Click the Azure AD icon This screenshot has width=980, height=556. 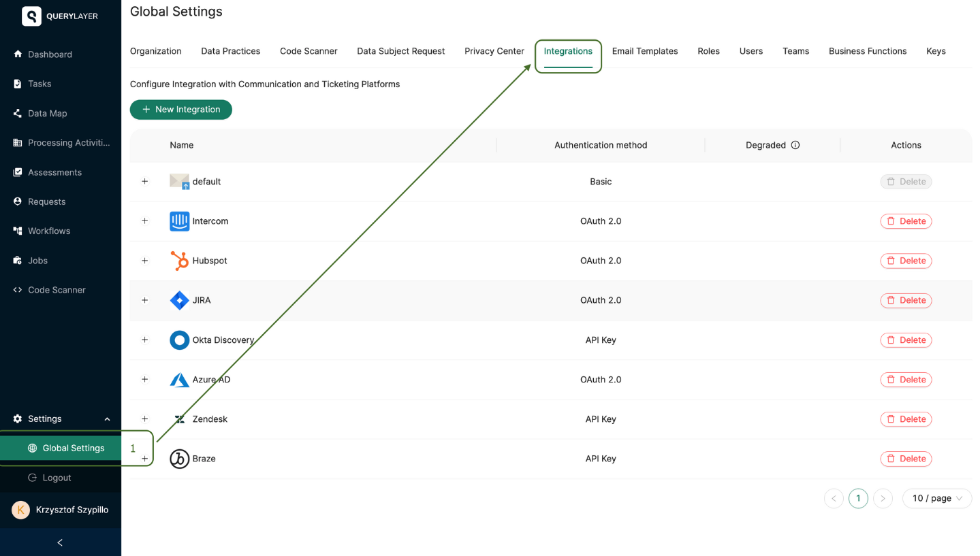[x=178, y=379]
